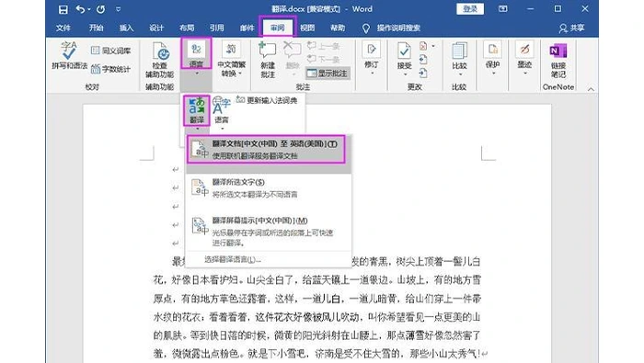Select the 审阅 ribbon tab

[x=278, y=28]
